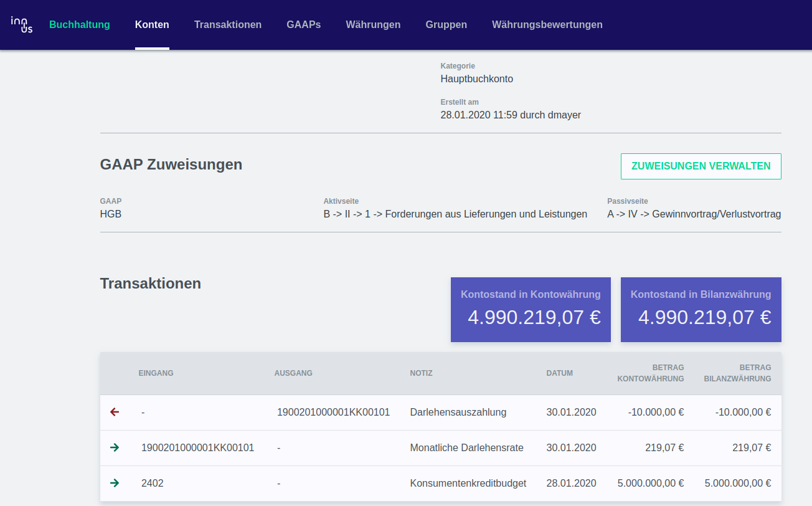Click the date 30.01.2020 in Darlehensauszahlung row
The height and width of the screenshot is (506, 812).
pyautogui.click(x=572, y=412)
